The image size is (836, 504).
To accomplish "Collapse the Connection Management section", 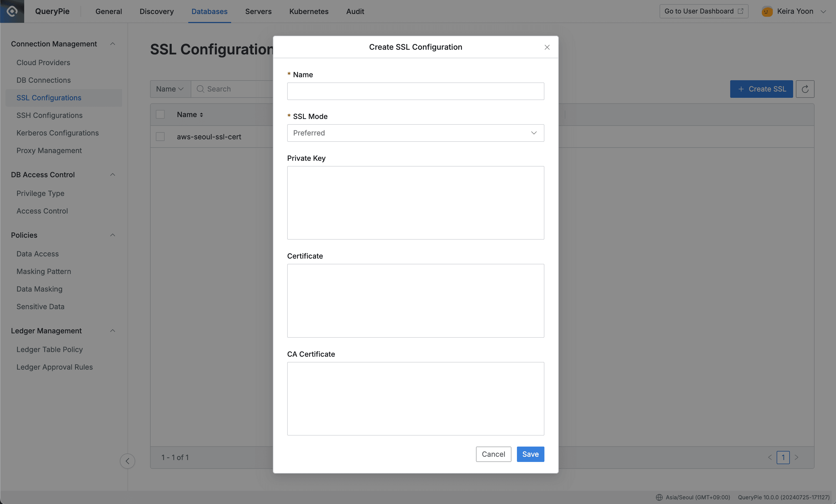I will [x=113, y=44].
